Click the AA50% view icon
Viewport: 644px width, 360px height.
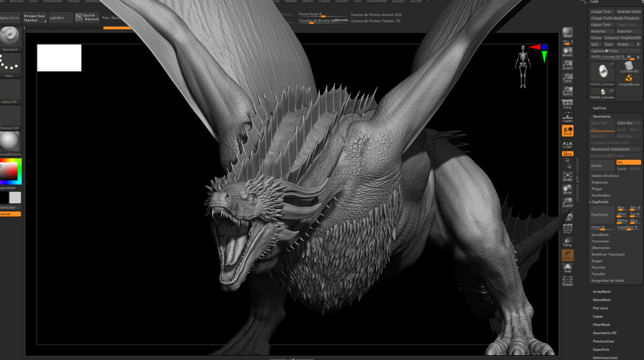(567, 90)
